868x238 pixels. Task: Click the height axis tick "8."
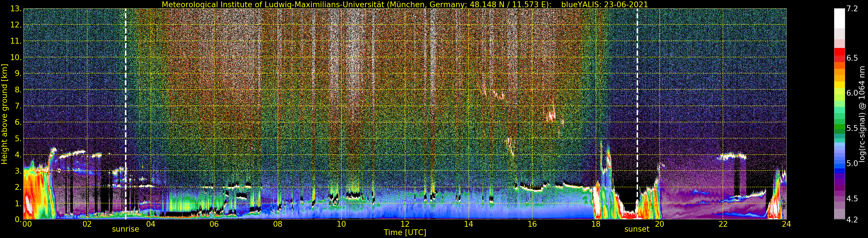[x=18, y=90]
